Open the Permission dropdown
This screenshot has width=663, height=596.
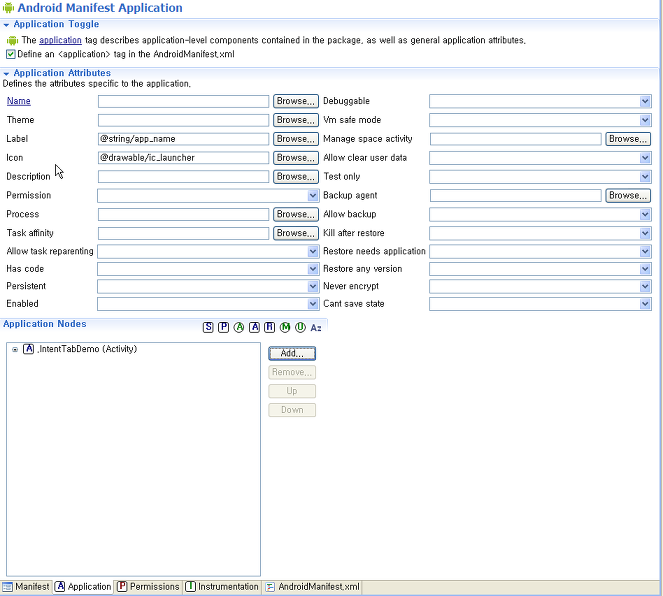click(x=312, y=195)
